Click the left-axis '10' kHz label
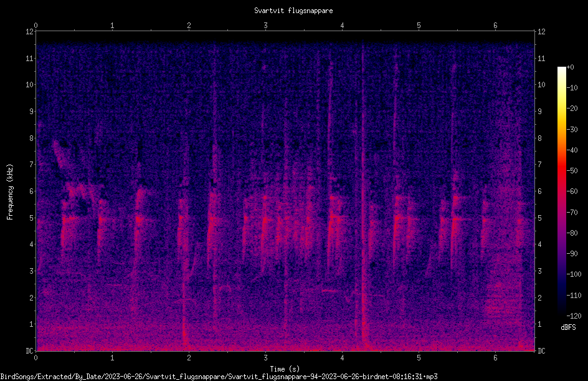The width and height of the screenshot is (588, 381). [x=29, y=85]
